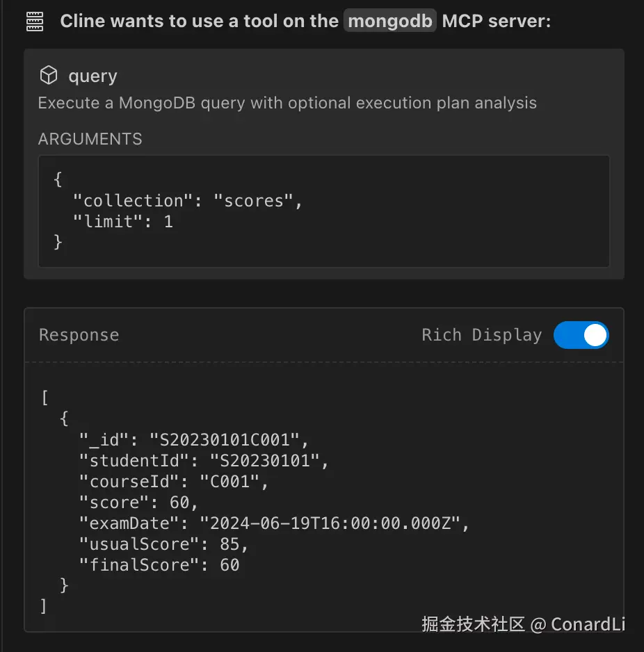
Task: Click the "Cline wants to use a tool" heading
Action: 199,21
